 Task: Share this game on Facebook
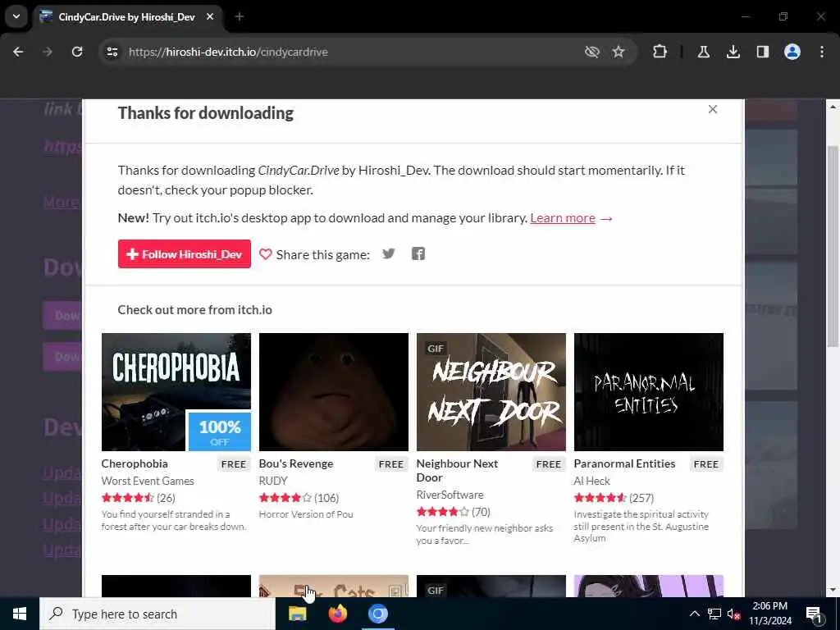pos(418,253)
